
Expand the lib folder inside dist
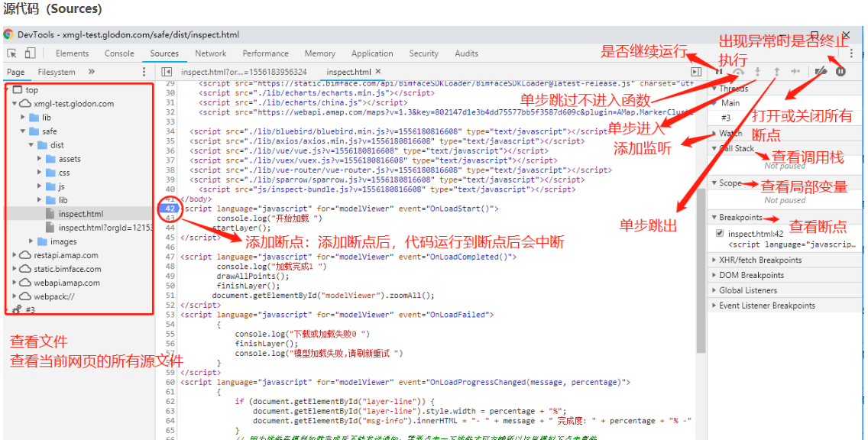[40, 200]
